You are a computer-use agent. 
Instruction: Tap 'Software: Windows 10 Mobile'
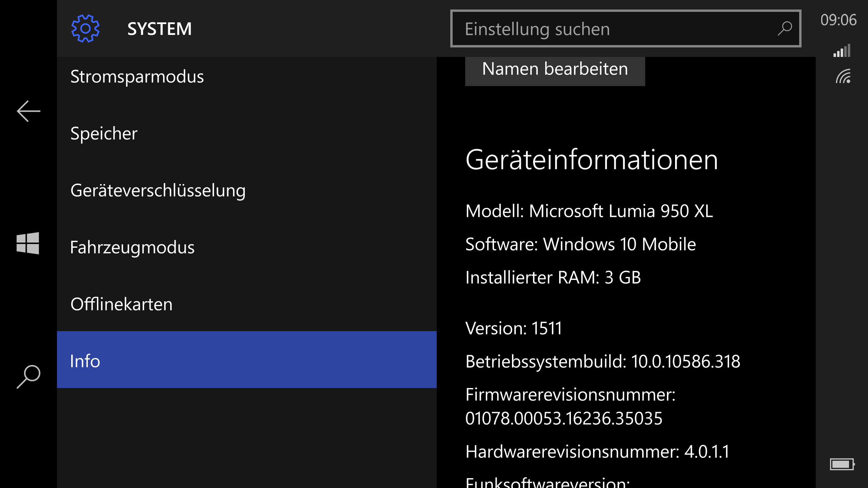[x=581, y=244]
